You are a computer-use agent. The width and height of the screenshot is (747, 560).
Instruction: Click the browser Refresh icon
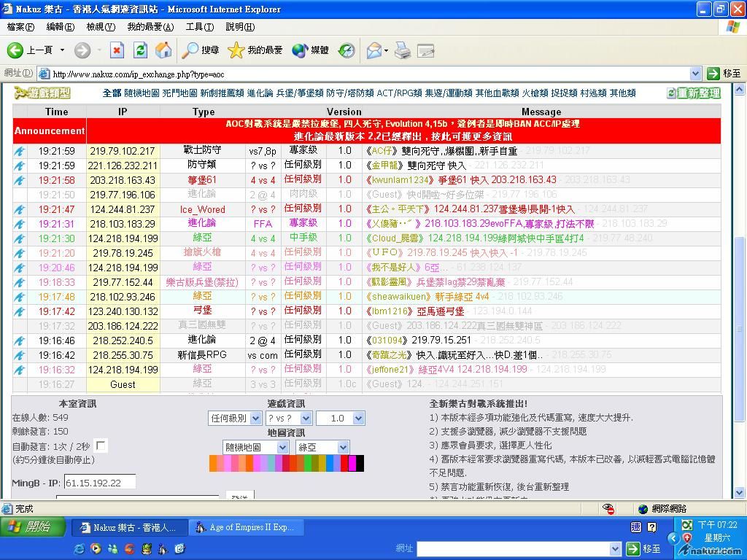pos(141,50)
